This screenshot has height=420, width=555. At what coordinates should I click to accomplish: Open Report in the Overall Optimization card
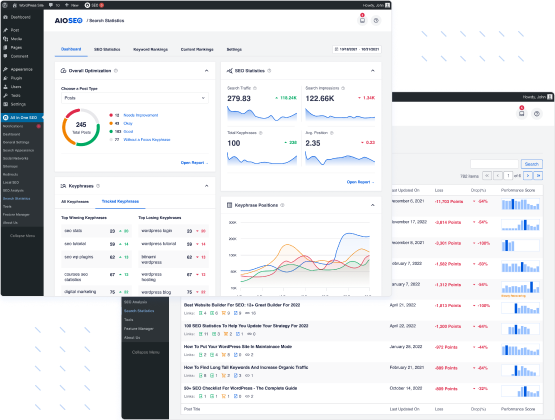tap(194, 163)
